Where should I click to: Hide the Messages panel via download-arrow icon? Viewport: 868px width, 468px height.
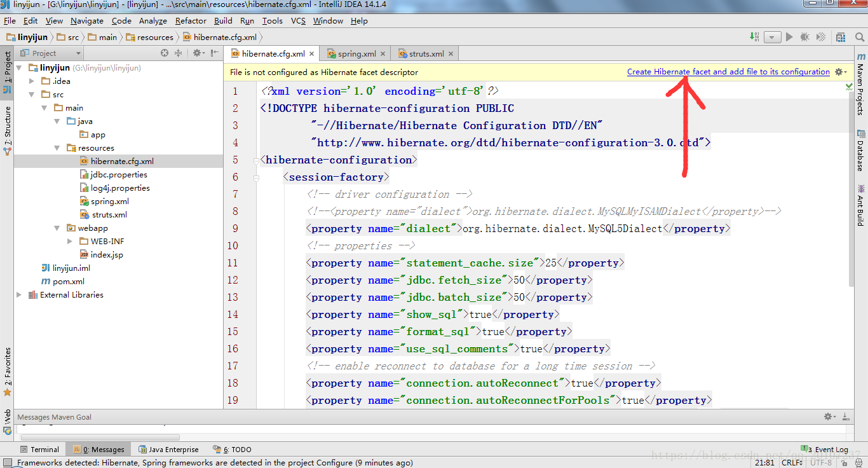click(x=846, y=417)
